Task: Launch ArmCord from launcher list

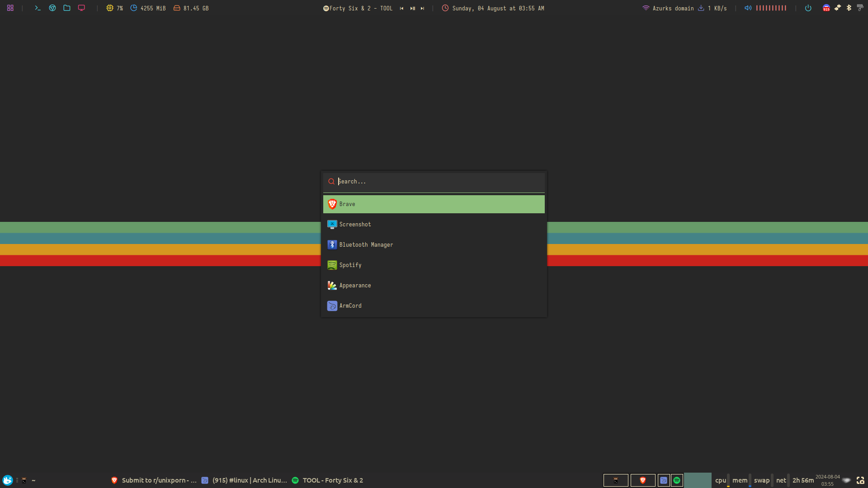Action: pos(434,306)
